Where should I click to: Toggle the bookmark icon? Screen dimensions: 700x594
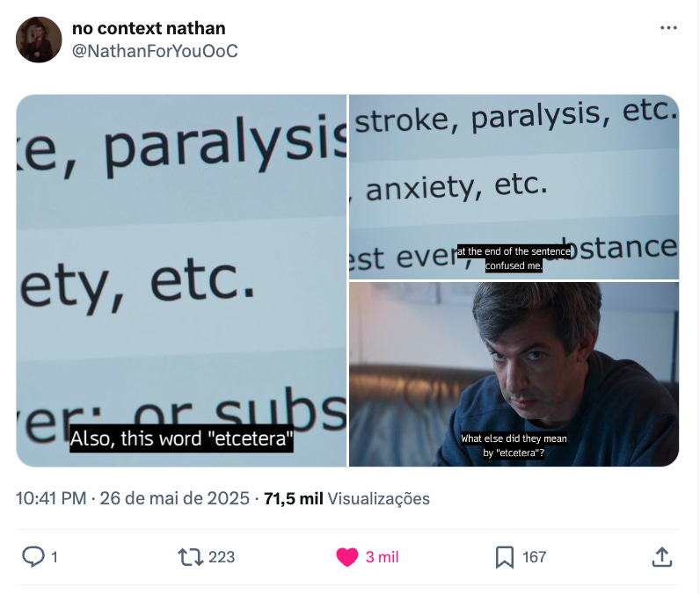coord(505,557)
